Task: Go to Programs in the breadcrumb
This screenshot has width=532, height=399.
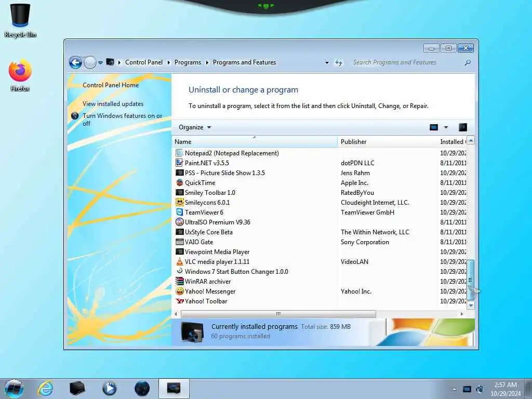Action: click(188, 62)
